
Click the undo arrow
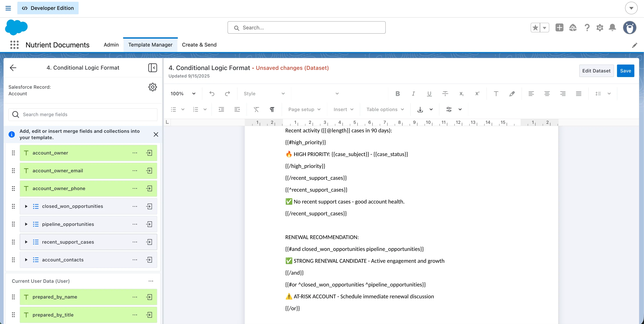212,94
